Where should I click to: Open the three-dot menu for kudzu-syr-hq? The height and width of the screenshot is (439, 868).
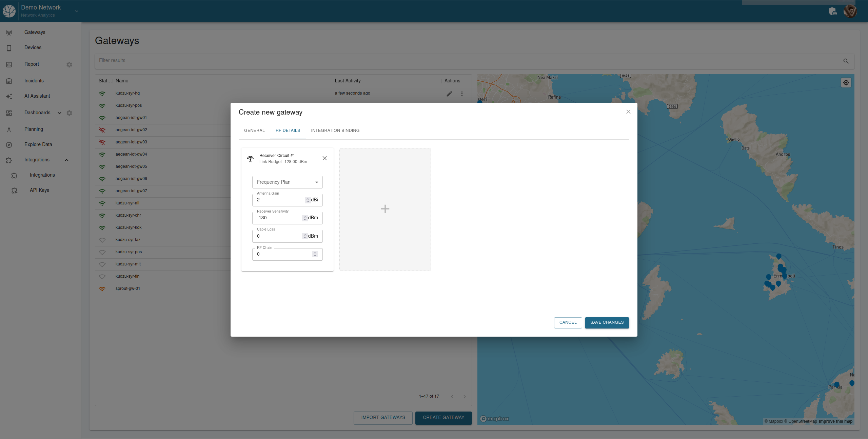click(x=462, y=94)
